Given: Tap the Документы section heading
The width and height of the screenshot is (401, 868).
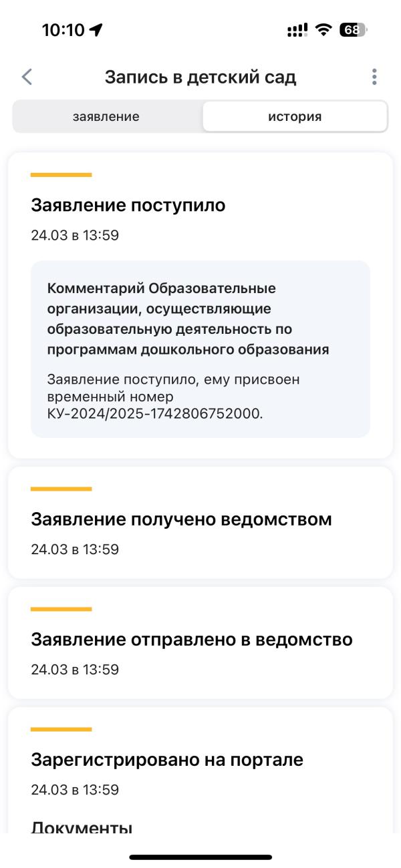Looking at the screenshot, I should pyautogui.click(x=82, y=828).
